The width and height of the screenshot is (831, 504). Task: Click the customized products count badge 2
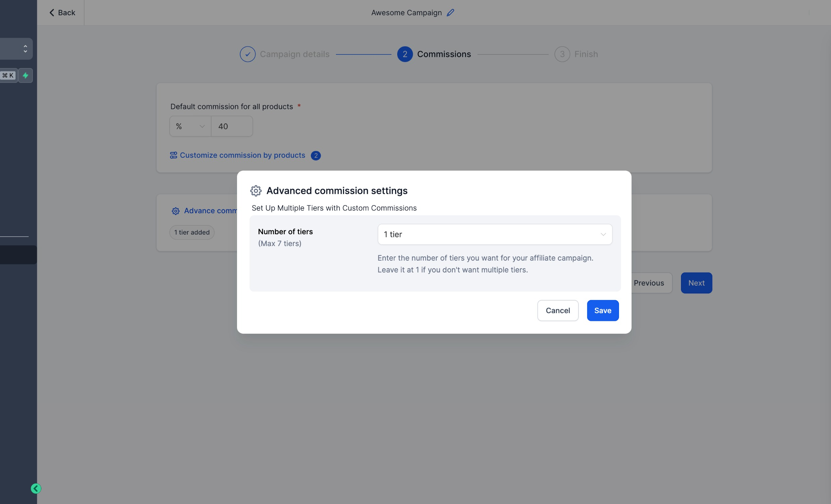tap(316, 155)
